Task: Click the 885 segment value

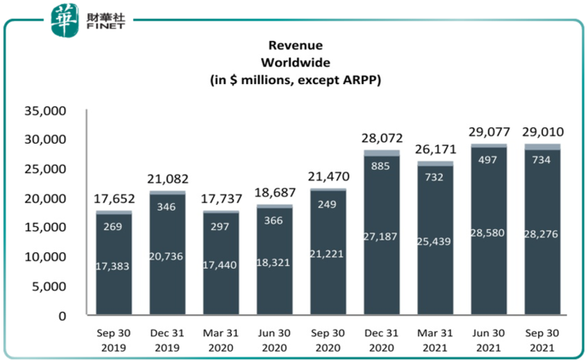Action: [x=381, y=166]
